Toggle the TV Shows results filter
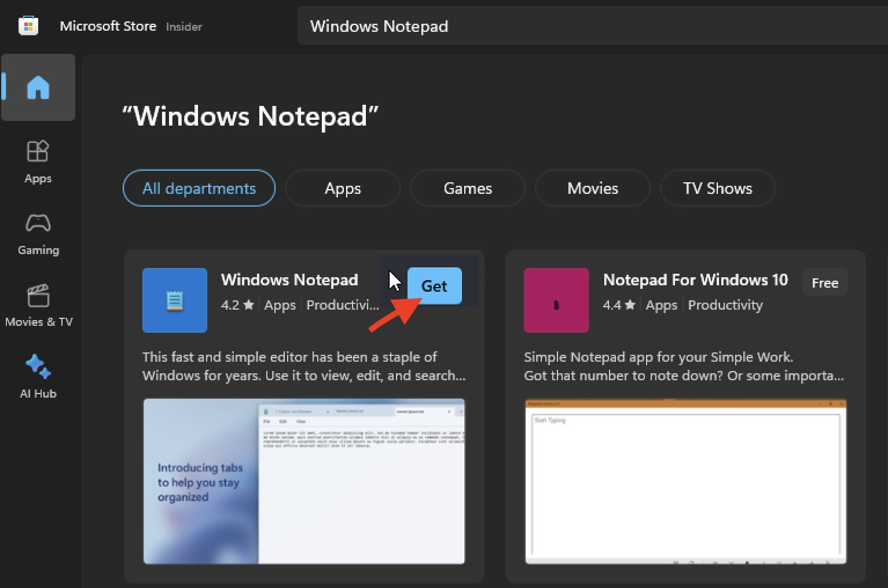 click(x=717, y=188)
